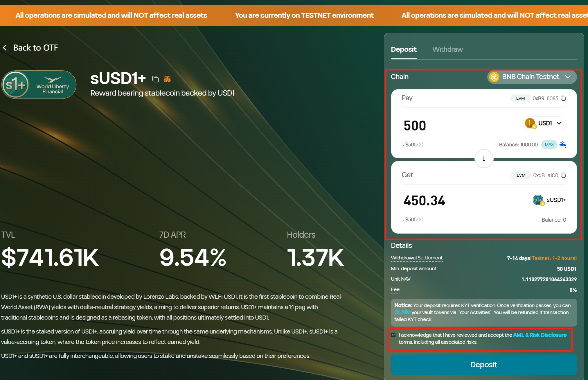The height and width of the screenshot is (380, 588).
Task: Click the USD1 coin icon
Action: tap(530, 123)
